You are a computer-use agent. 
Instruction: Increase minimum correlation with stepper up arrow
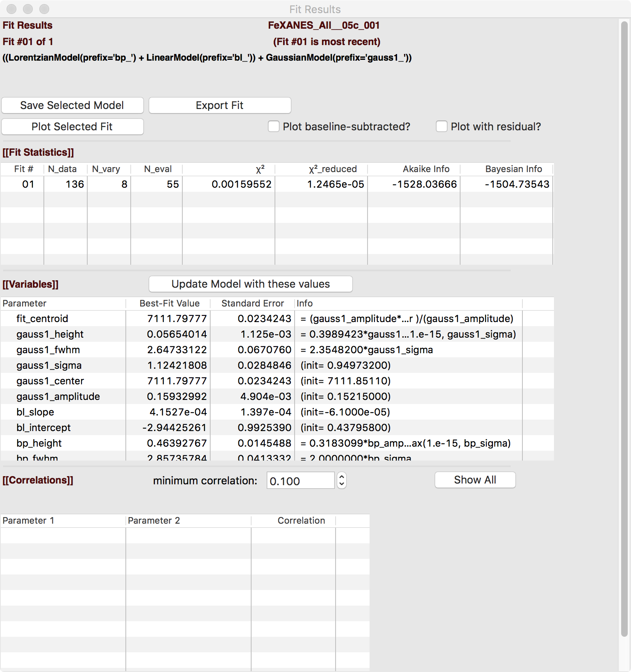[341, 477]
